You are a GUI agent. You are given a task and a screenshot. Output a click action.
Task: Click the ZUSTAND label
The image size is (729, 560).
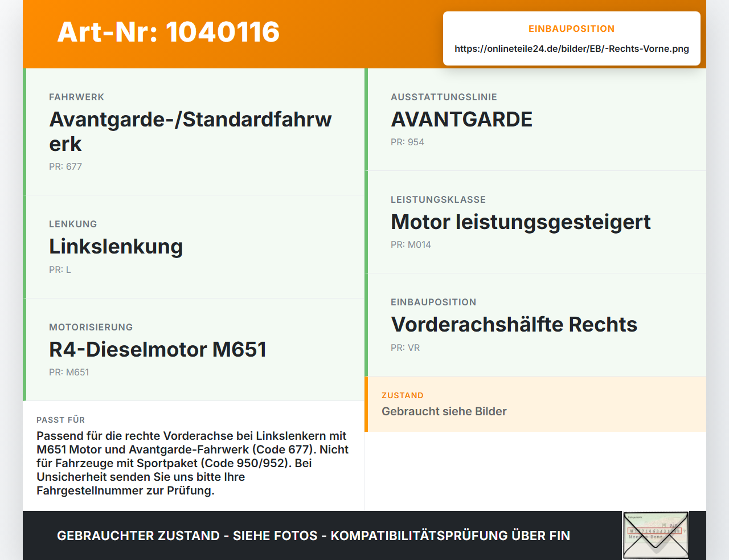(x=402, y=395)
